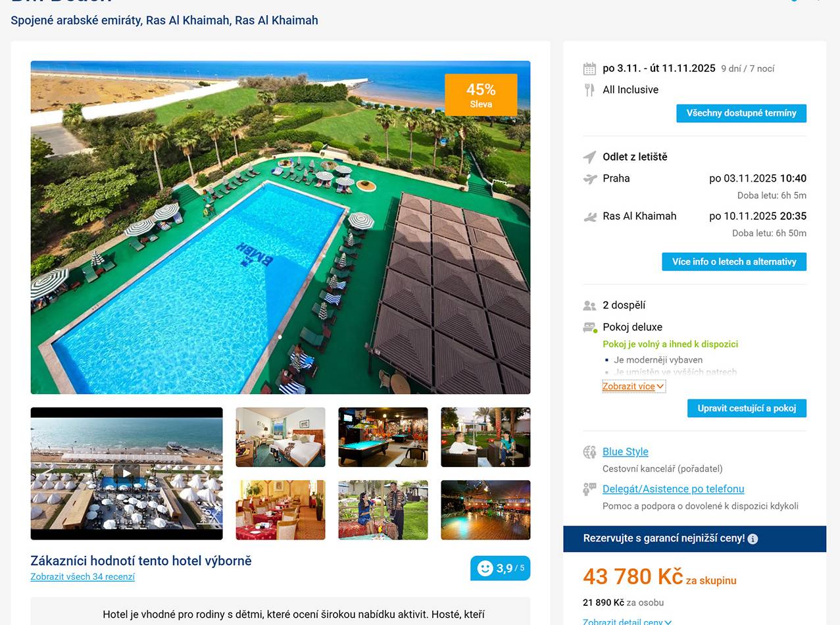Click the smiley face rating icon
840x625 pixels.
click(x=485, y=568)
